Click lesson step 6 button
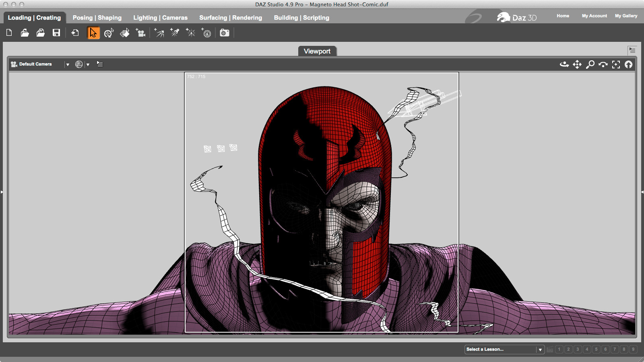Screen dimensions: 644x362 (x=605, y=349)
